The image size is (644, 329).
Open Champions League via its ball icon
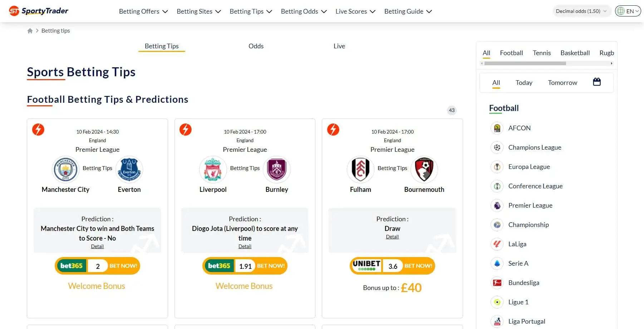[x=497, y=147]
